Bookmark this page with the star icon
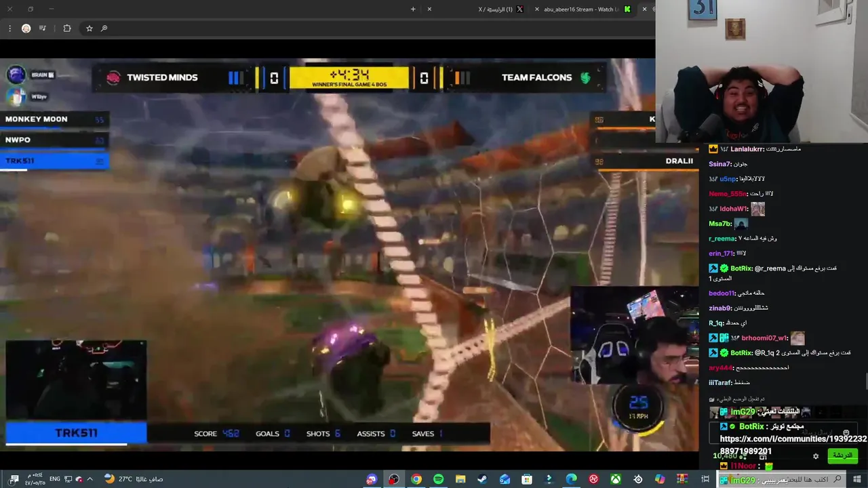This screenshot has height=488, width=868. (89, 28)
